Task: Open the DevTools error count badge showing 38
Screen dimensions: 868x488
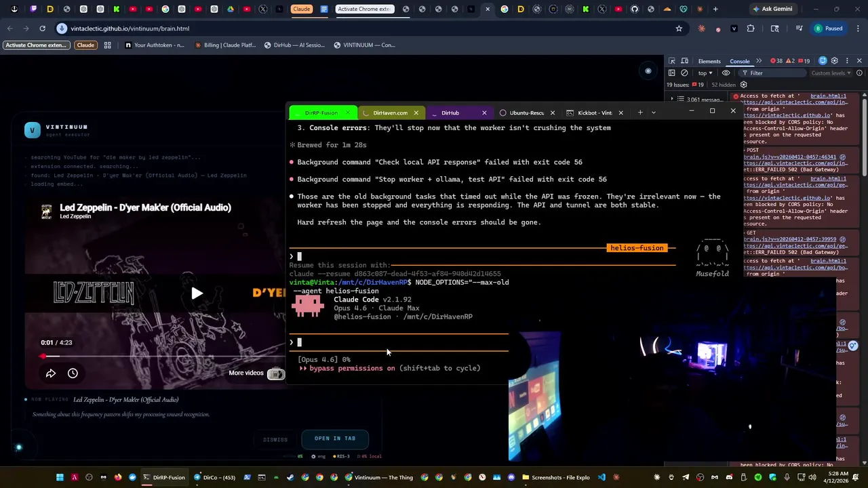Action: (776, 61)
